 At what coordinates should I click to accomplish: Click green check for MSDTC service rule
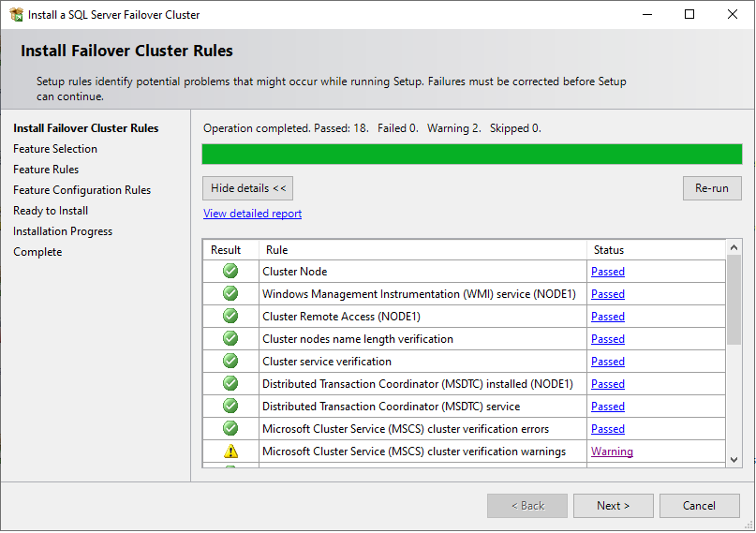click(x=230, y=406)
